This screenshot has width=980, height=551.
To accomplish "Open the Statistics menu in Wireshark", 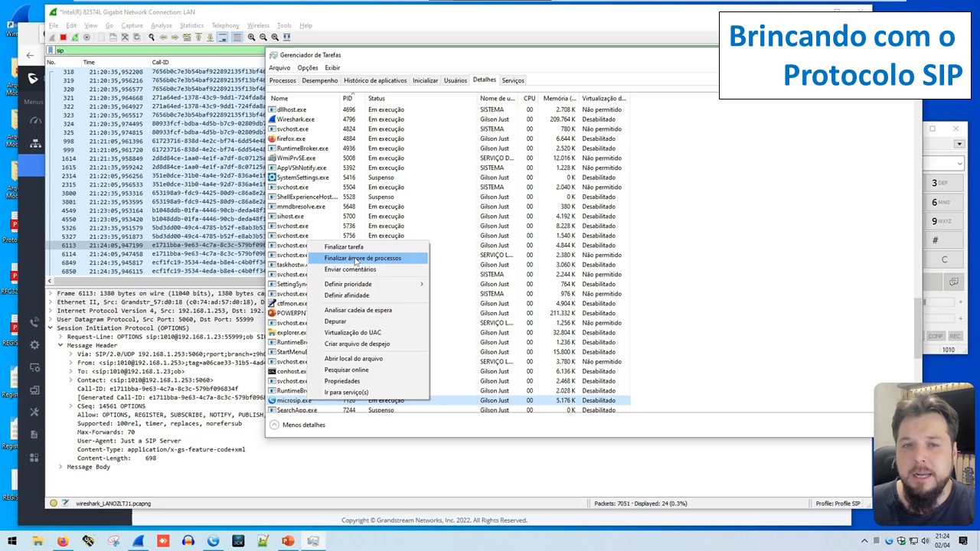I will click(191, 25).
